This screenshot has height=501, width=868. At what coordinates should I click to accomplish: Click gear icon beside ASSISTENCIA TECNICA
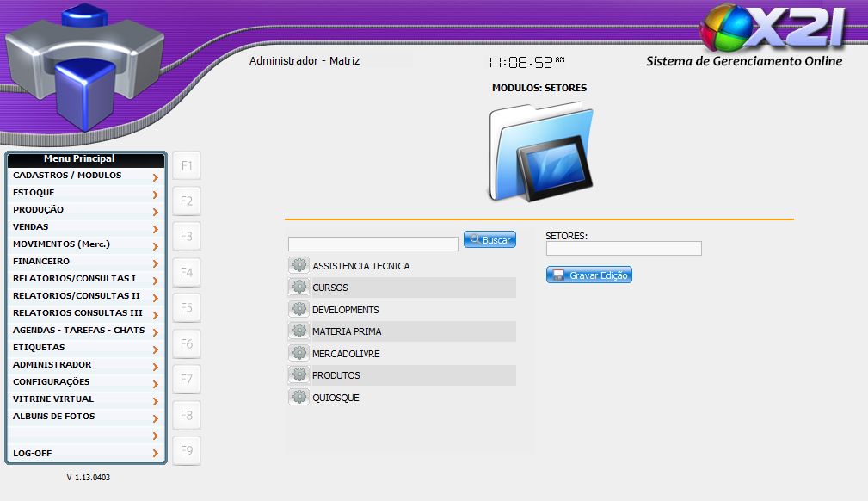point(299,265)
